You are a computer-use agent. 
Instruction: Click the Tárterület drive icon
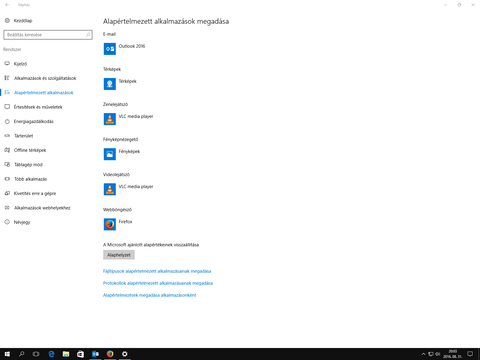coord(7,136)
